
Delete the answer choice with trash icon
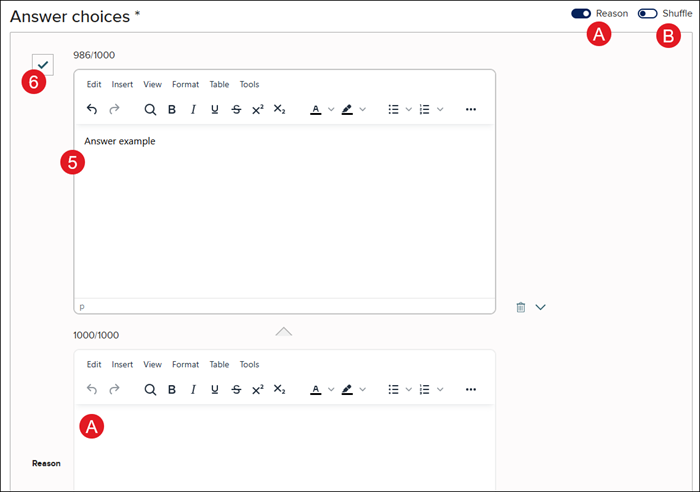pyautogui.click(x=521, y=307)
